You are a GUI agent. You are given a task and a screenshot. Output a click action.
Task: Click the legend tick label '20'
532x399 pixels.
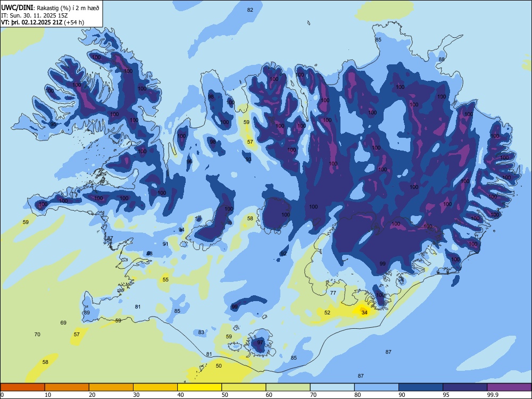click(92, 395)
